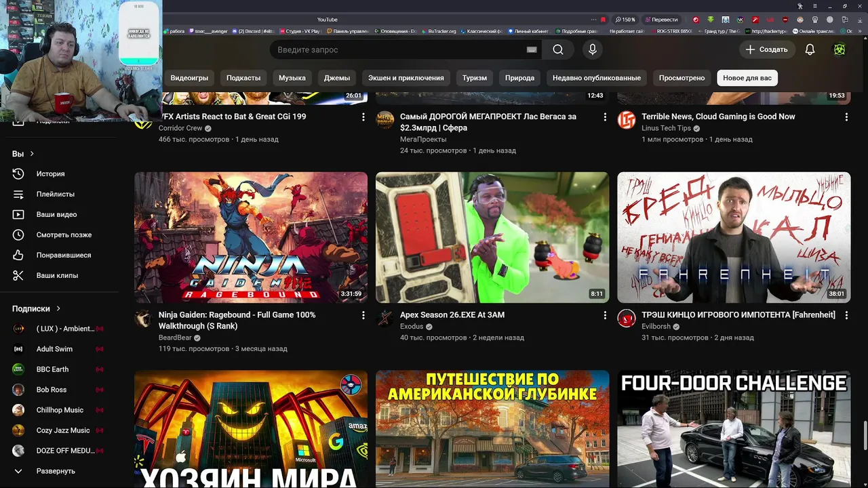The image size is (868, 488).
Task: Select the Джемы filter chip
Action: click(337, 78)
